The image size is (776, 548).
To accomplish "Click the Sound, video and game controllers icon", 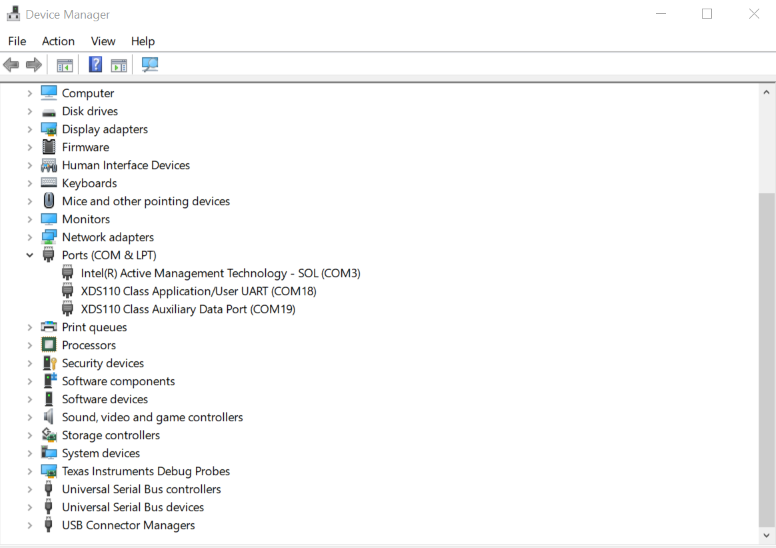I will pyautogui.click(x=49, y=417).
